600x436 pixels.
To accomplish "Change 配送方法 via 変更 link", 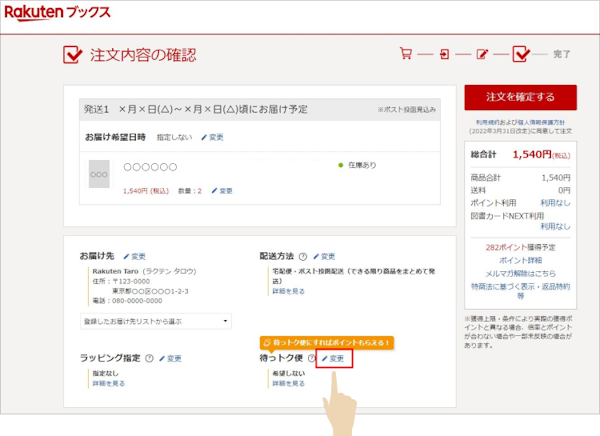I will [x=324, y=256].
